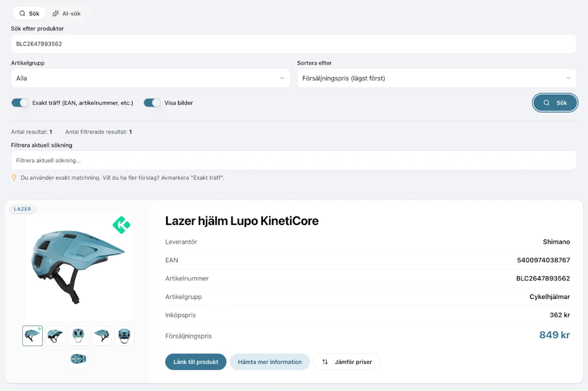
Task: Click the "Leverantör" row label
Action: coord(181,242)
